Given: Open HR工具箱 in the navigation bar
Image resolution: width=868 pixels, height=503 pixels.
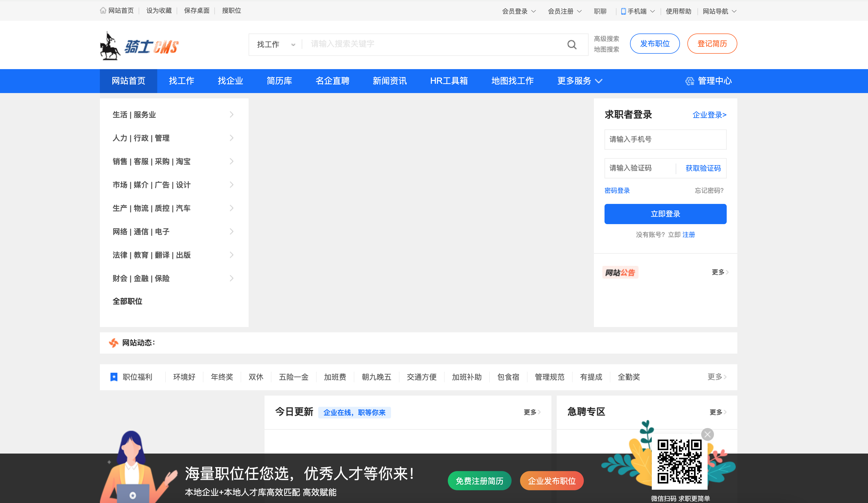Looking at the screenshot, I should coord(449,81).
